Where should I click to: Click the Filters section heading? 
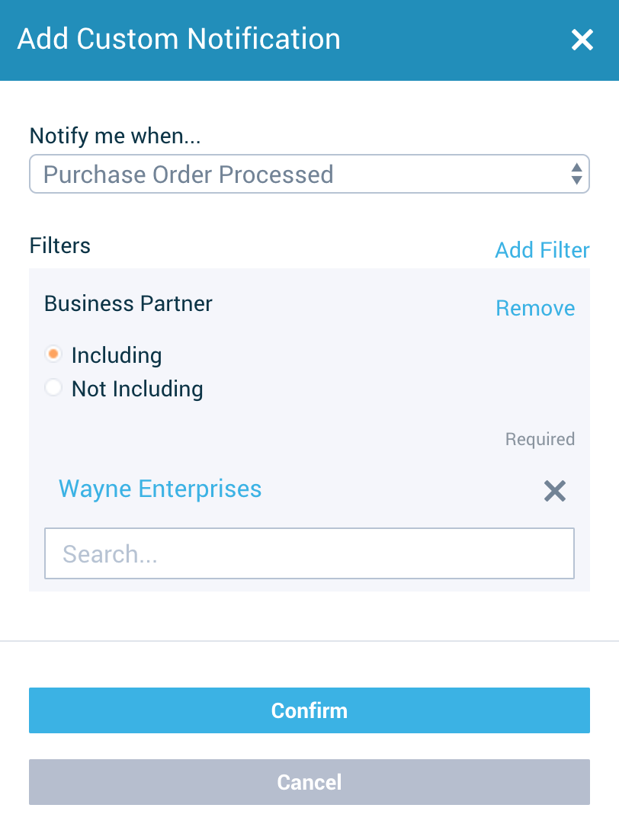point(60,245)
